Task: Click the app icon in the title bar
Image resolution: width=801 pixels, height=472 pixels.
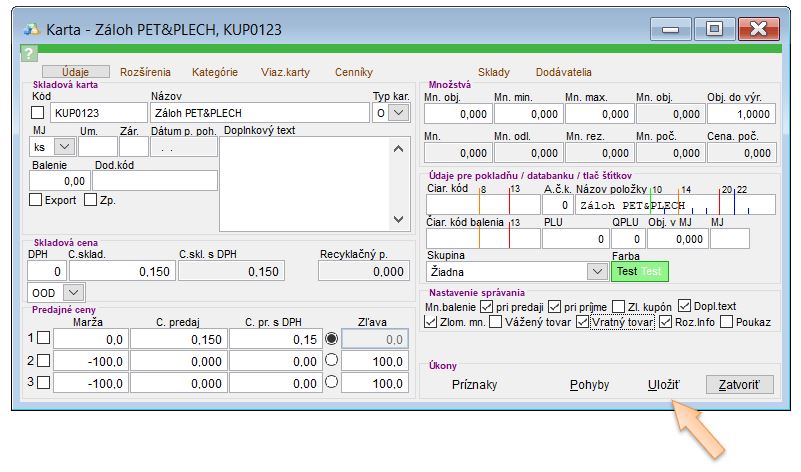Action: pos(30,28)
